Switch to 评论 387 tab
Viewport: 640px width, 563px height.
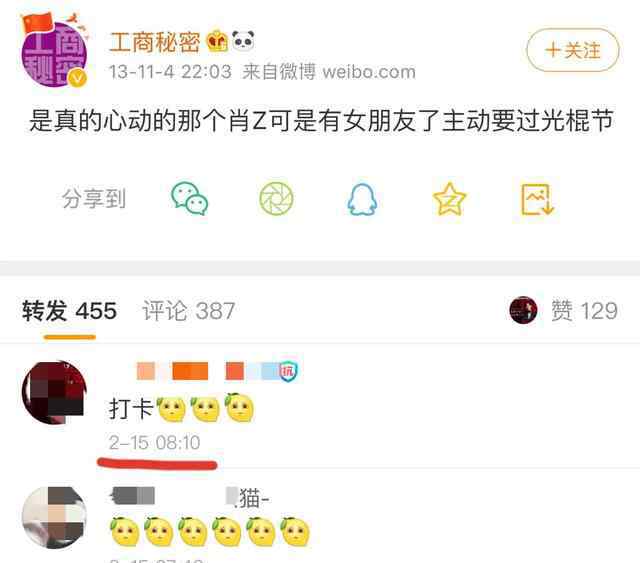[x=189, y=311]
